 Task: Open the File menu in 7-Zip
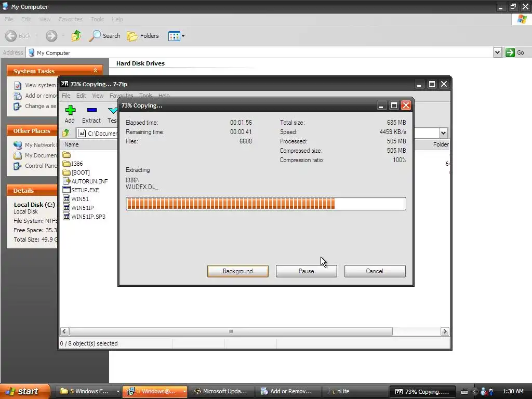point(66,96)
